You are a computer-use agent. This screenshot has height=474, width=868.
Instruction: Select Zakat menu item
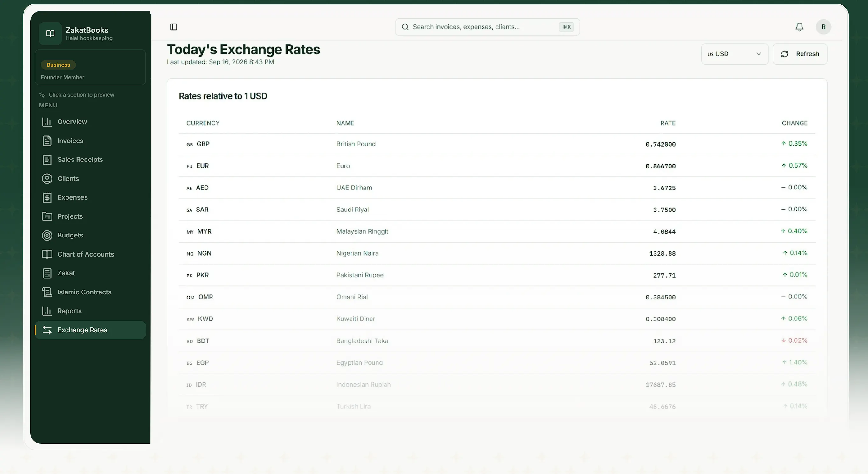[90, 273]
